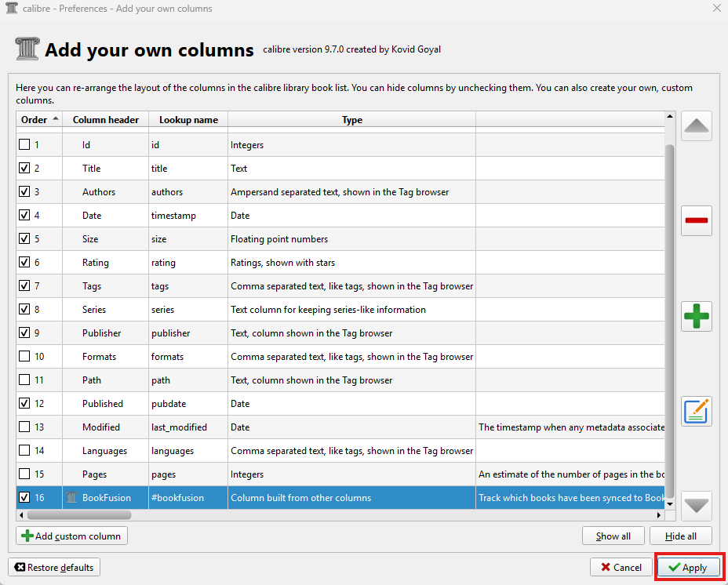Sort by the Order column header

[x=39, y=120]
